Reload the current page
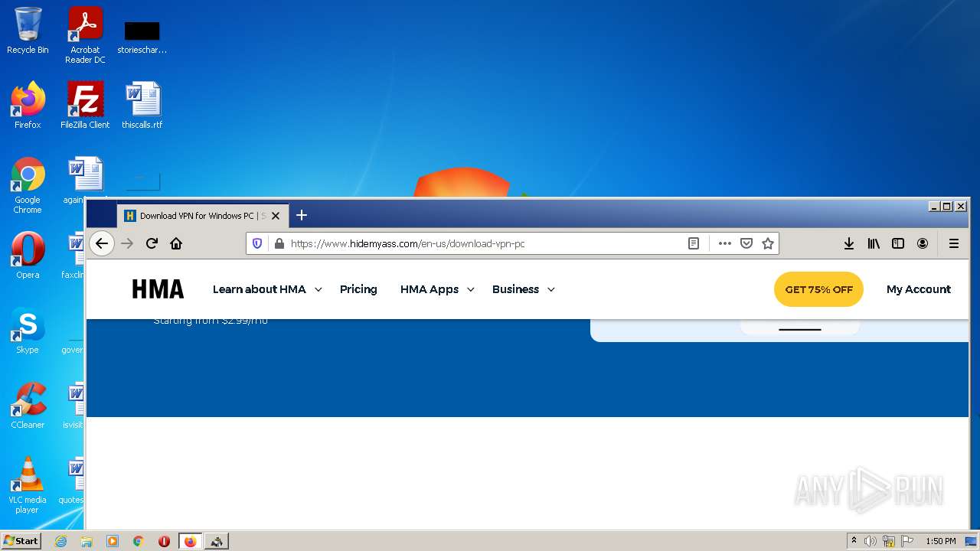 tap(152, 243)
